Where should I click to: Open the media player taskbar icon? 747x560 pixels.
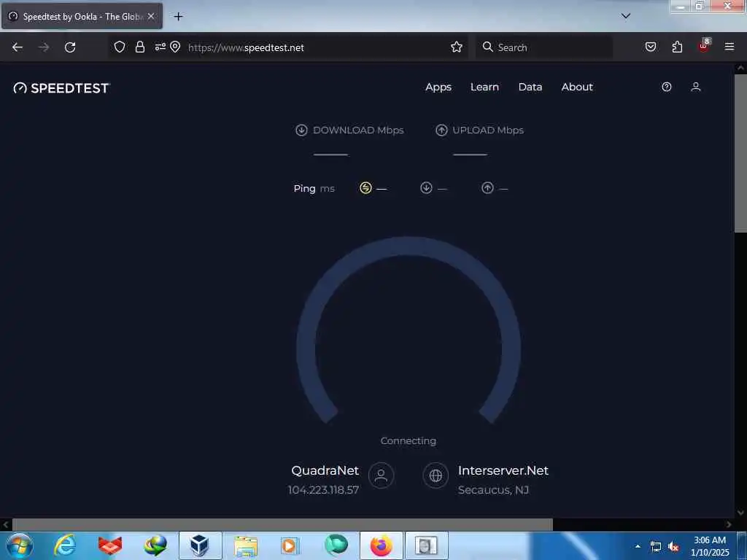point(290,545)
